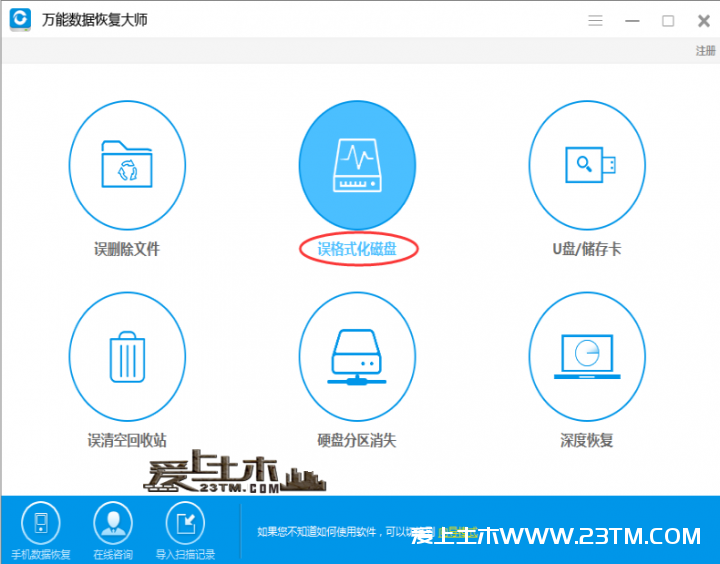Maximize the data recovery window
The image size is (720, 564).
click(668, 21)
